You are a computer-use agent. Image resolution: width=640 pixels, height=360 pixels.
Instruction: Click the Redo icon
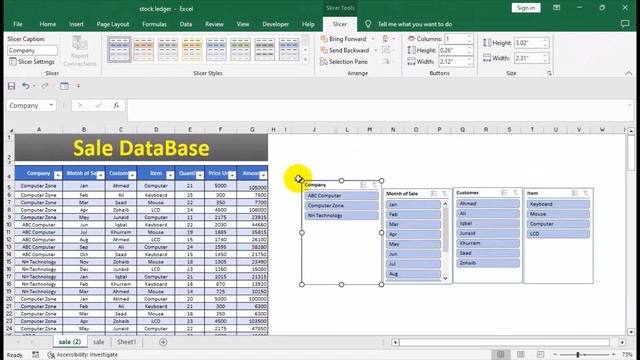pyautogui.click(x=44, y=86)
